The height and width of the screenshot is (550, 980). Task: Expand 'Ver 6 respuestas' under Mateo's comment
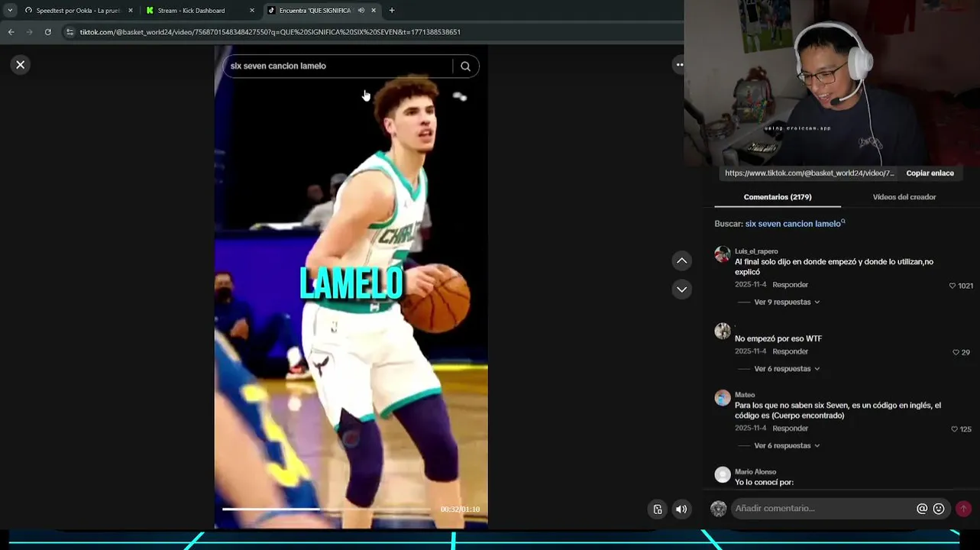point(787,446)
